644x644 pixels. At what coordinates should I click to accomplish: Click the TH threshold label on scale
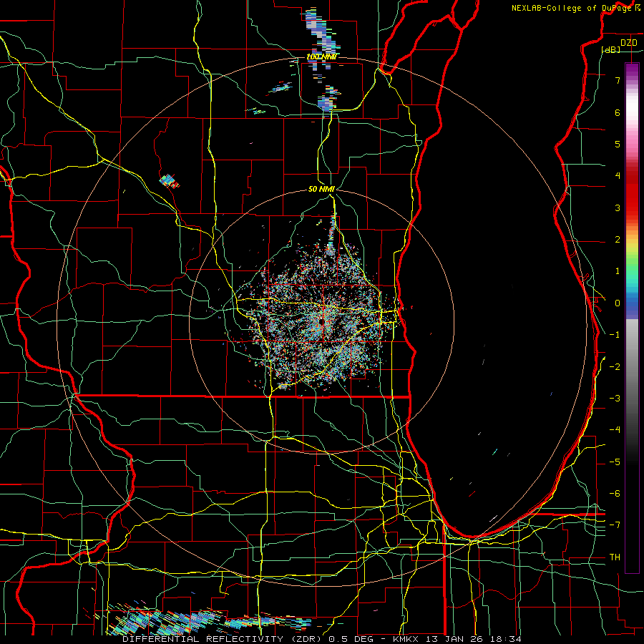615,557
